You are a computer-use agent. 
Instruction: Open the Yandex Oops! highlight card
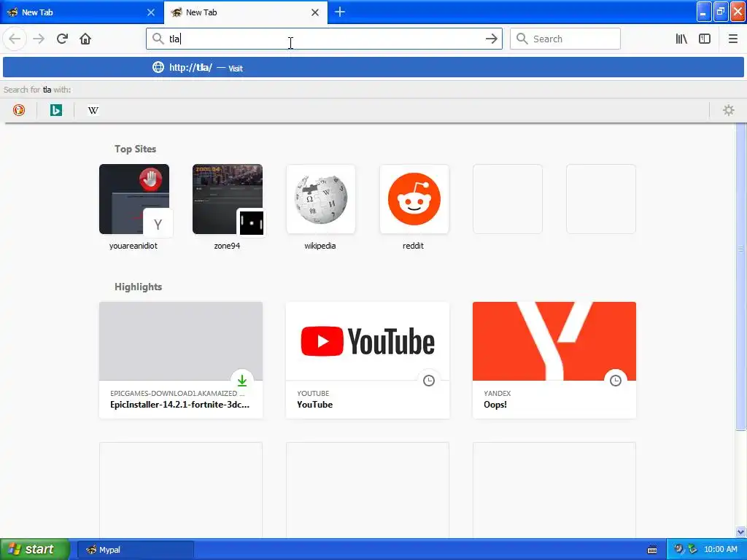554,360
